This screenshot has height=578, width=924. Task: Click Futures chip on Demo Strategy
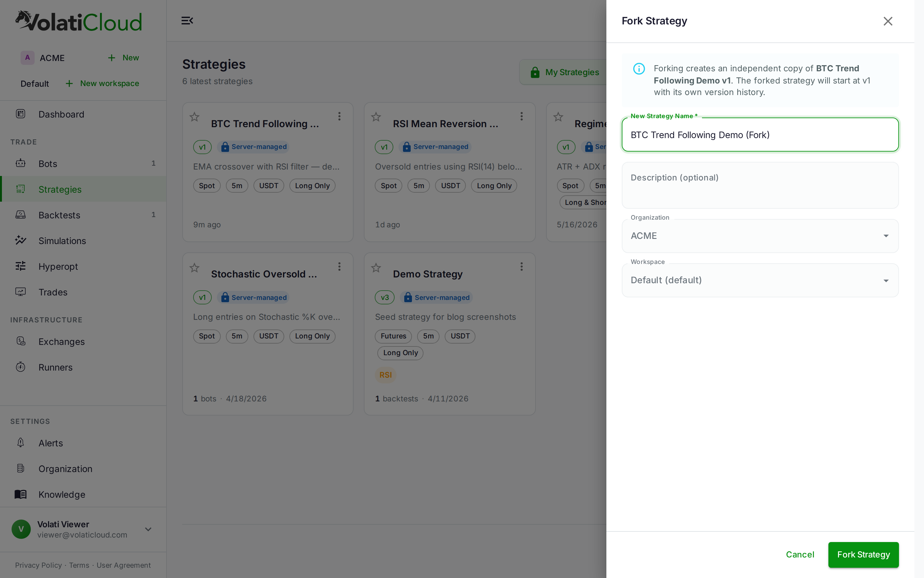pos(393,336)
